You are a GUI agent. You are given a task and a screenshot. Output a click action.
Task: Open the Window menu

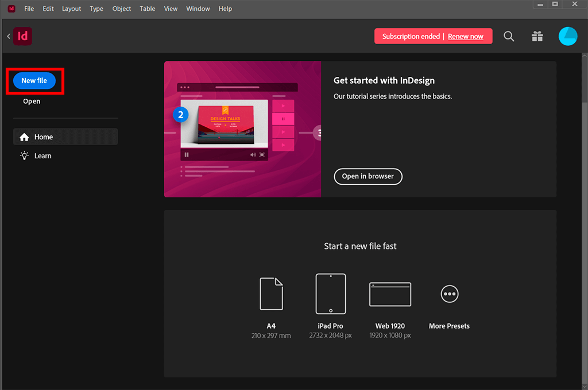pyautogui.click(x=198, y=9)
